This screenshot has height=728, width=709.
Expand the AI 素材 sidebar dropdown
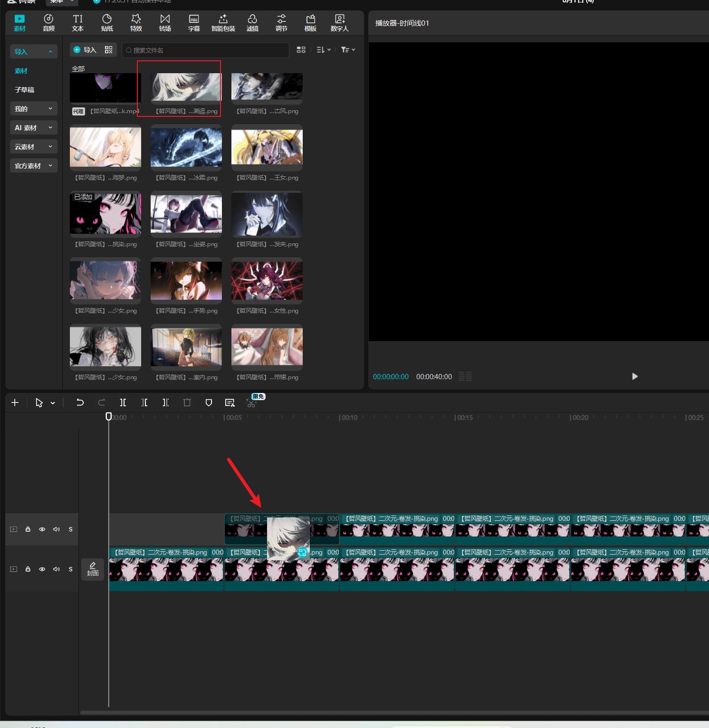34,128
